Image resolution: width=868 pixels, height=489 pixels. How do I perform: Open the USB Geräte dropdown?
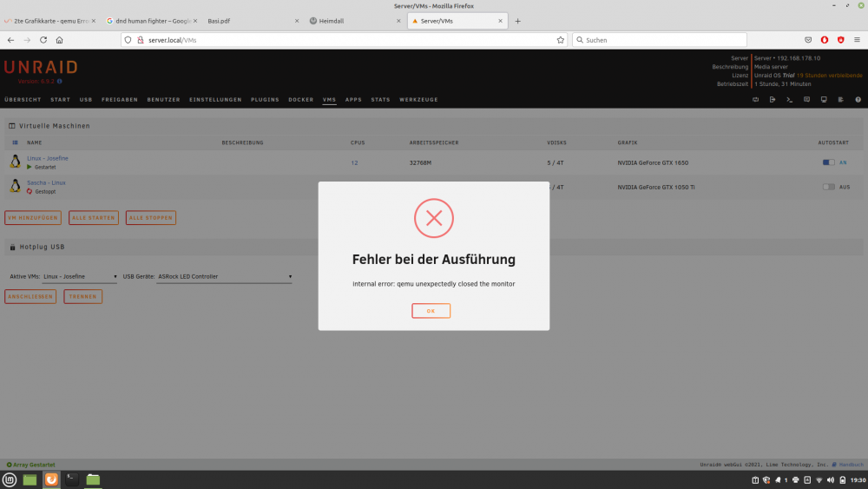[x=224, y=276]
